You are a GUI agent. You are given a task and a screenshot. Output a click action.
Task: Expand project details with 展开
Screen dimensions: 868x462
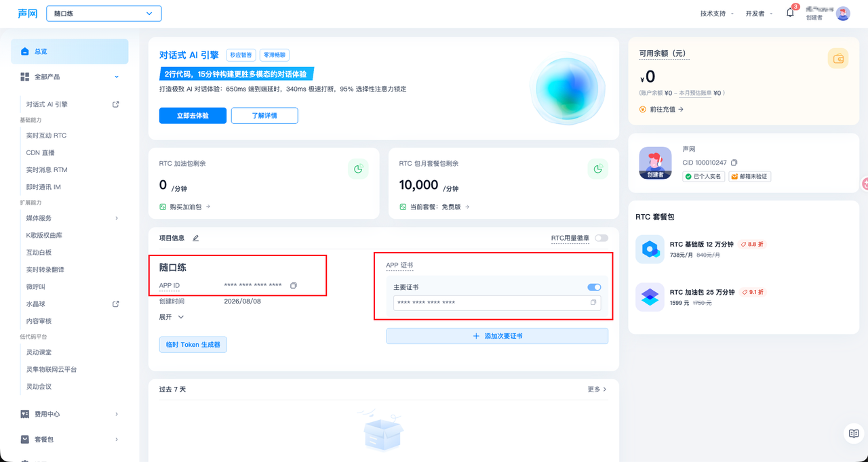point(172,317)
